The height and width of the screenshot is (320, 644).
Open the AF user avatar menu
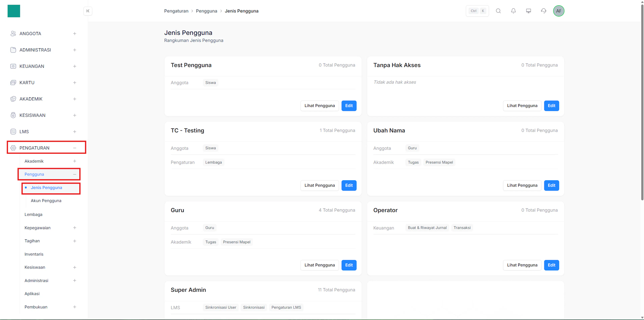pyautogui.click(x=559, y=11)
